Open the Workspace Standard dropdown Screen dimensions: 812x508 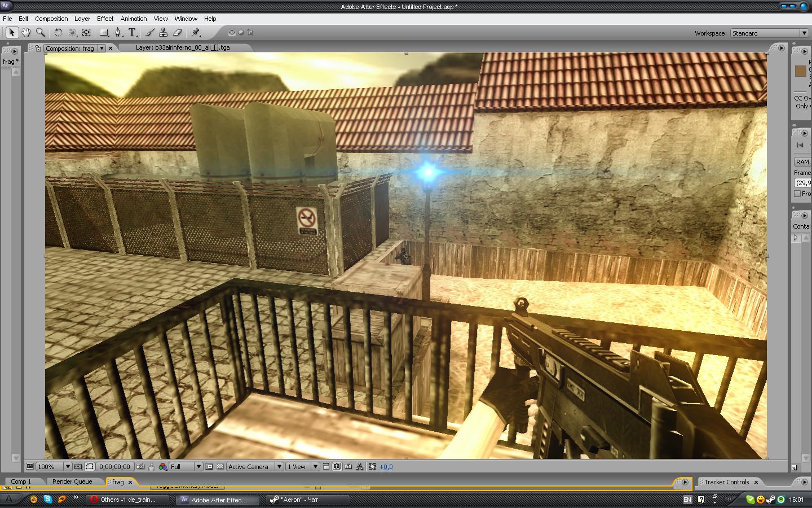pyautogui.click(x=769, y=33)
